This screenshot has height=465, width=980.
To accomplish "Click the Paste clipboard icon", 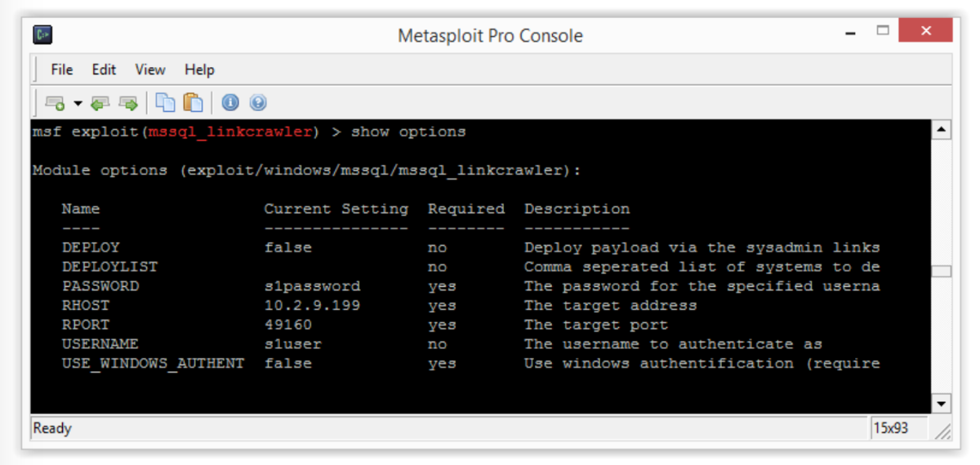I will click(193, 103).
